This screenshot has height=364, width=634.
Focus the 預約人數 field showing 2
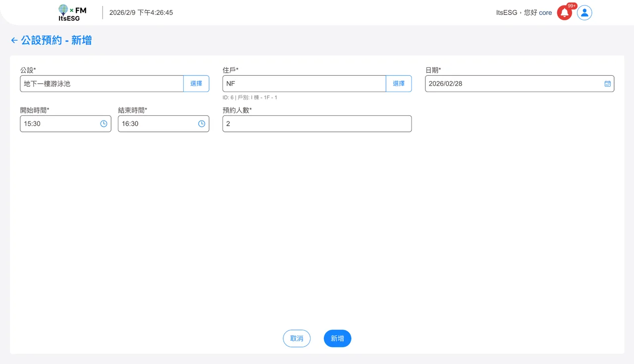click(317, 124)
